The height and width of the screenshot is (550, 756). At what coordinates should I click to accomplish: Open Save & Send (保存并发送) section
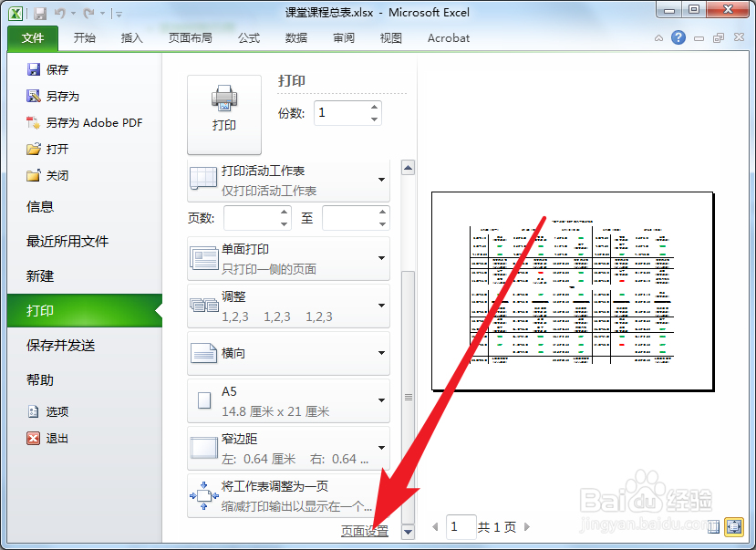(x=61, y=345)
